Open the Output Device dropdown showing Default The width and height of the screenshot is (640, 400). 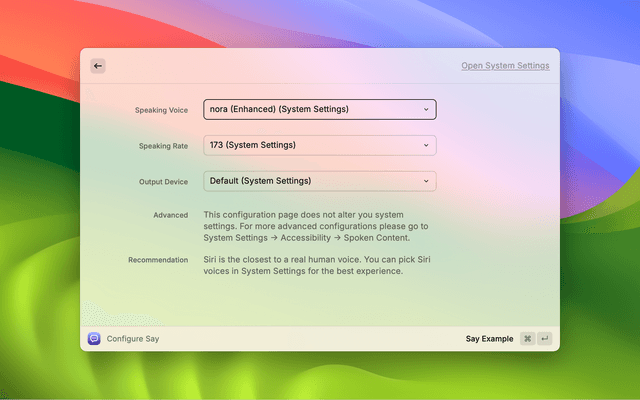coord(310,181)
